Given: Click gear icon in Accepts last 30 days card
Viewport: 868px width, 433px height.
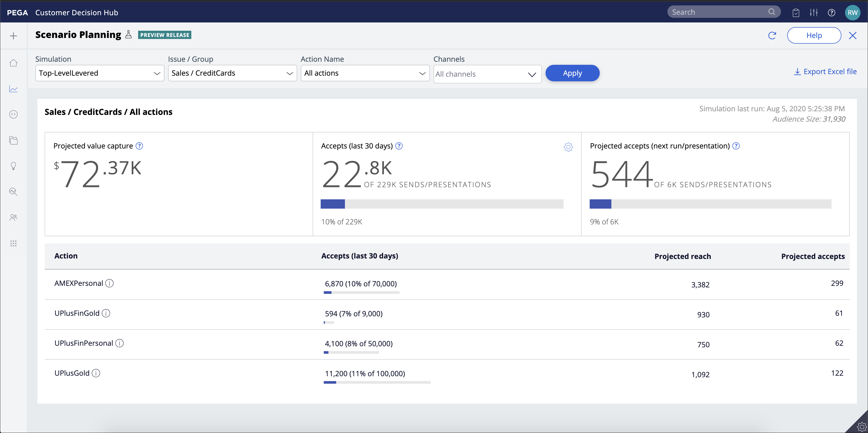Looking at the screenshot, I should [568, 147].
